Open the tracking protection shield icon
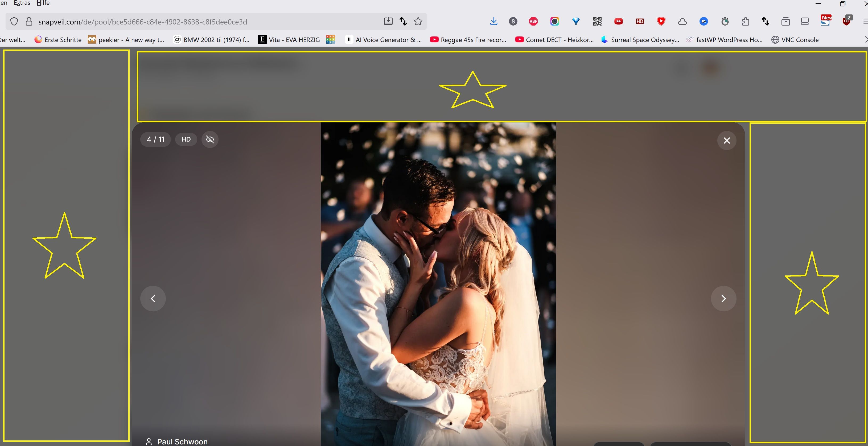 coord(14,22)
